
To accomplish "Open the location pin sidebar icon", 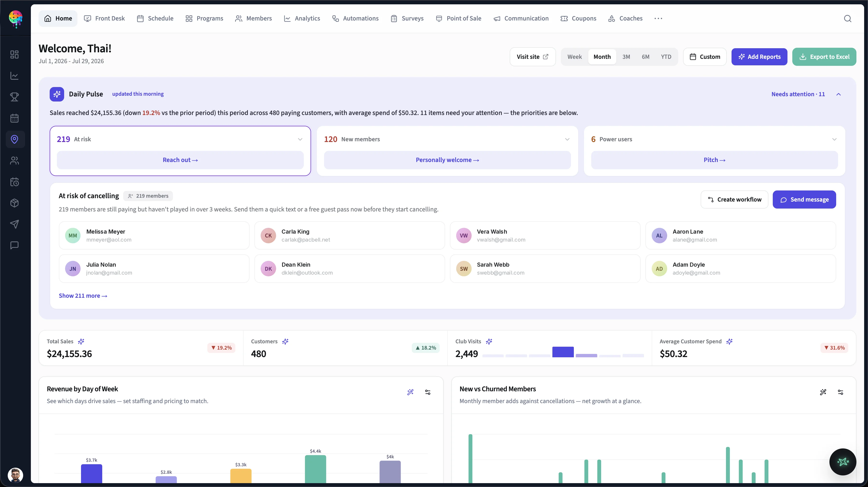I will click(14, 139).
